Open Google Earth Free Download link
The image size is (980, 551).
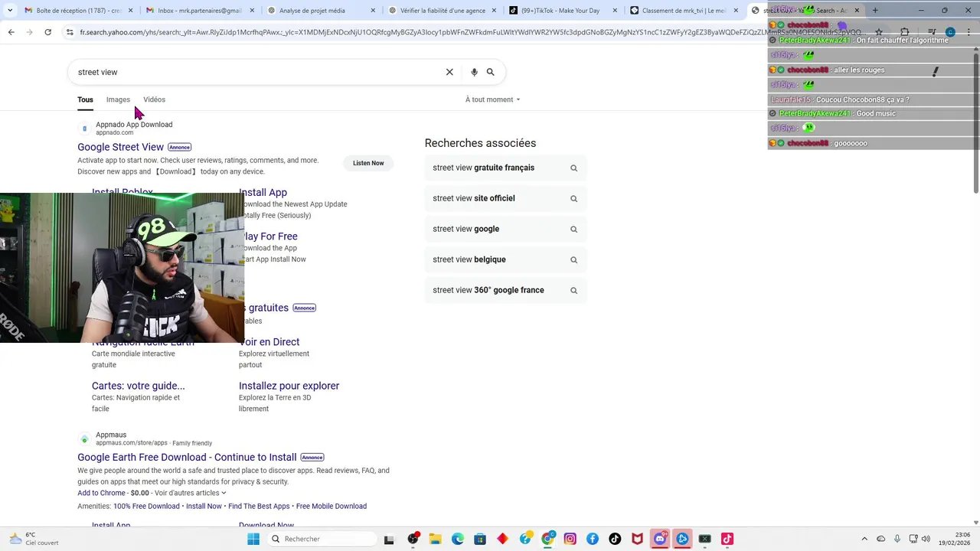[187, 457]
